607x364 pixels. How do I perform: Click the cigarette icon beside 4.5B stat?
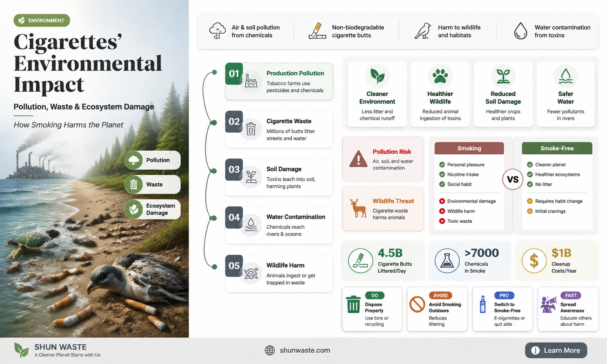[x=360, y=261]
